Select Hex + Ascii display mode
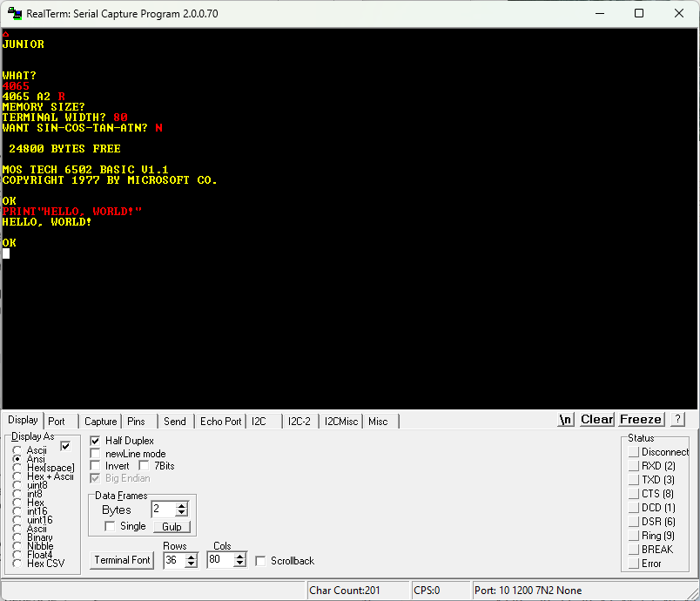 click(x=17, y=476)
